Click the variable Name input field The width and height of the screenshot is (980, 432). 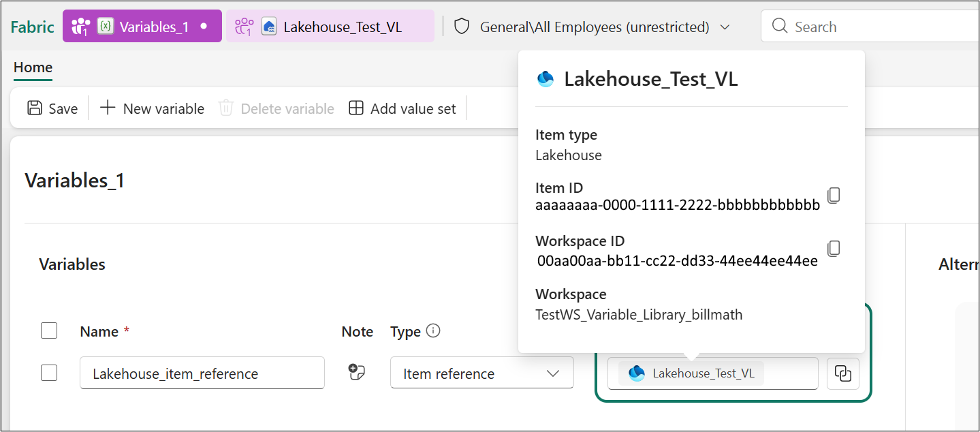[x=202, y=373]
